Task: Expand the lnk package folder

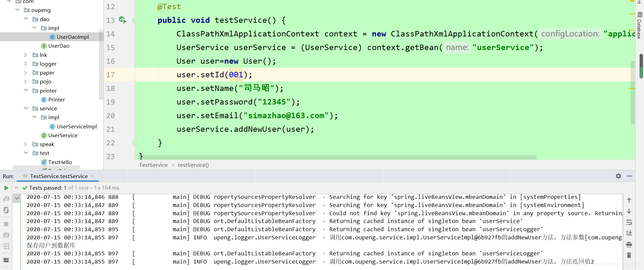Action: 26,55
